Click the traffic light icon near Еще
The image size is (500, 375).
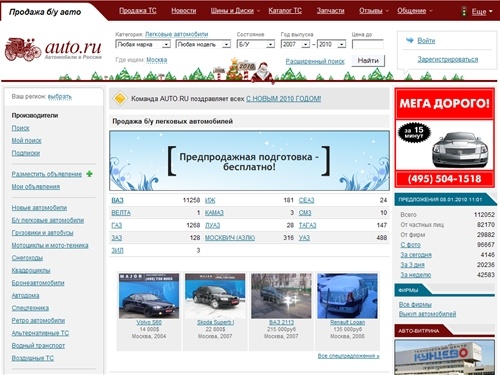click(464, 11)
